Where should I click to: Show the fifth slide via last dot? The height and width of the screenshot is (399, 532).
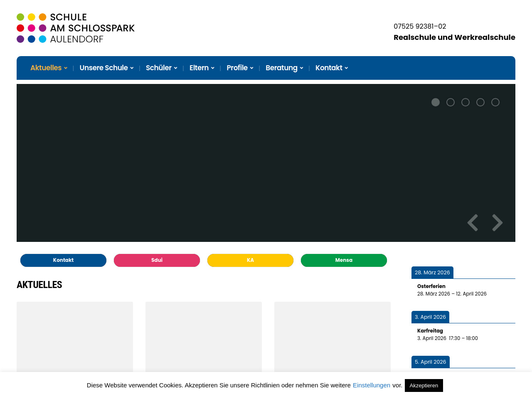click(x=495, y=102)
